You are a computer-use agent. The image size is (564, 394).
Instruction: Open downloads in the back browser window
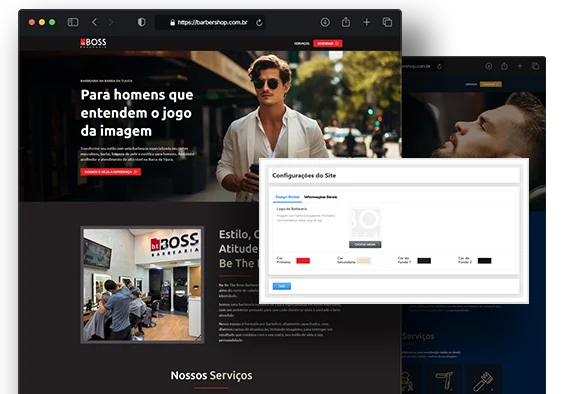pyautogui.click(x=488, y=66)
